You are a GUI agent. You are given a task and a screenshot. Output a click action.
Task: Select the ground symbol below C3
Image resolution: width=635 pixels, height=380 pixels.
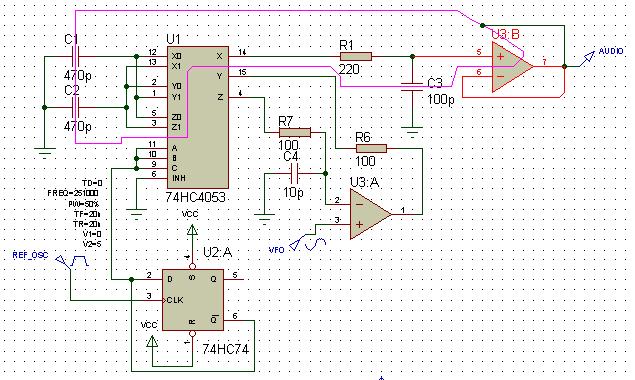tap(412, 131)
